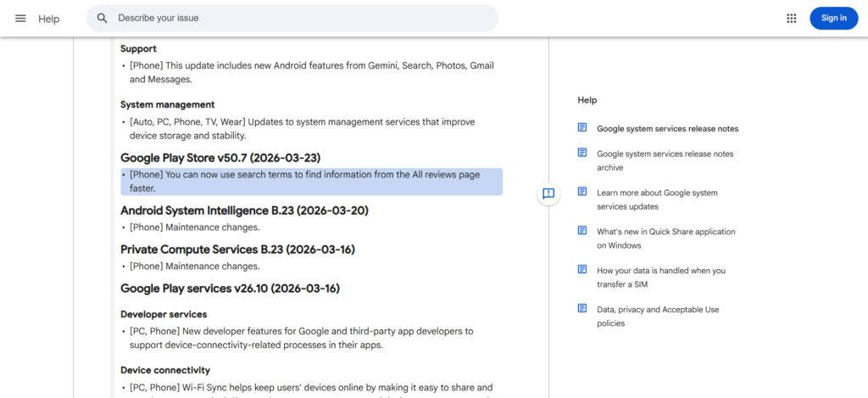The height and width of the screenshot is (398, 868).
Task: Click the Device connectivity subheading
Action: point(165,370)
